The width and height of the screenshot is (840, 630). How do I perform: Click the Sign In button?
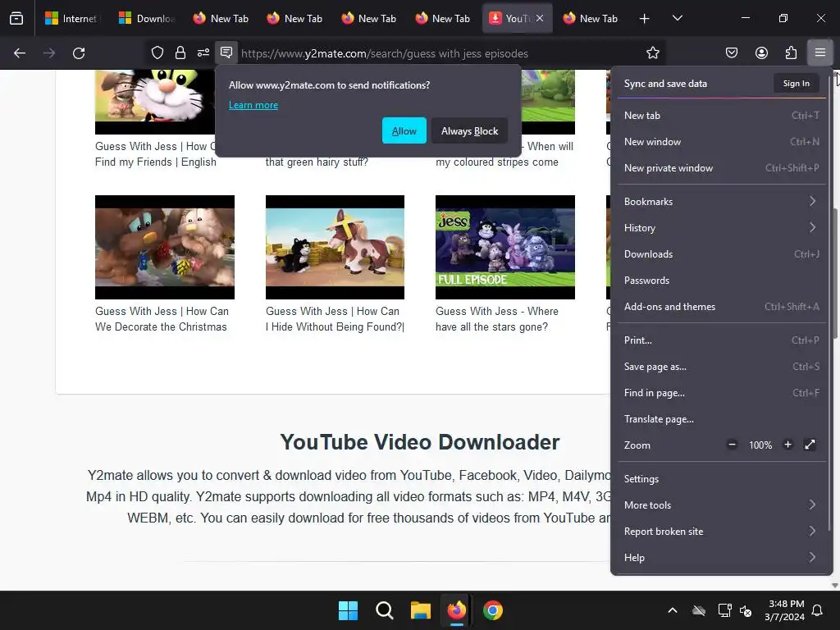pos(796,83)
